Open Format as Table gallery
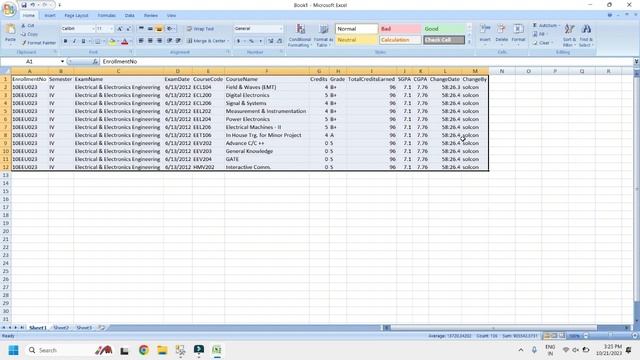Image resolution: width=640 pixels, height=360 pixels. pos(323,35)
